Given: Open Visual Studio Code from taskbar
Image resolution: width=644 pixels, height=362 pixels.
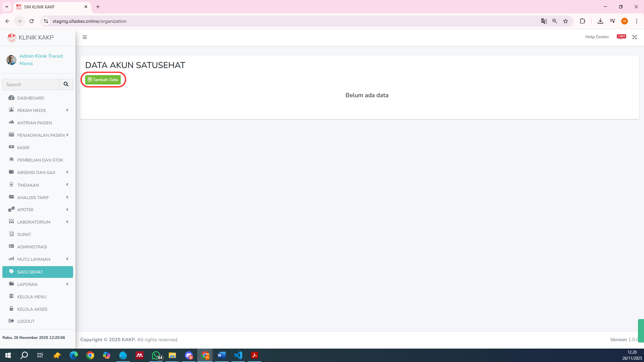Looking at the screenshot, I should click(x=238, y=355).
